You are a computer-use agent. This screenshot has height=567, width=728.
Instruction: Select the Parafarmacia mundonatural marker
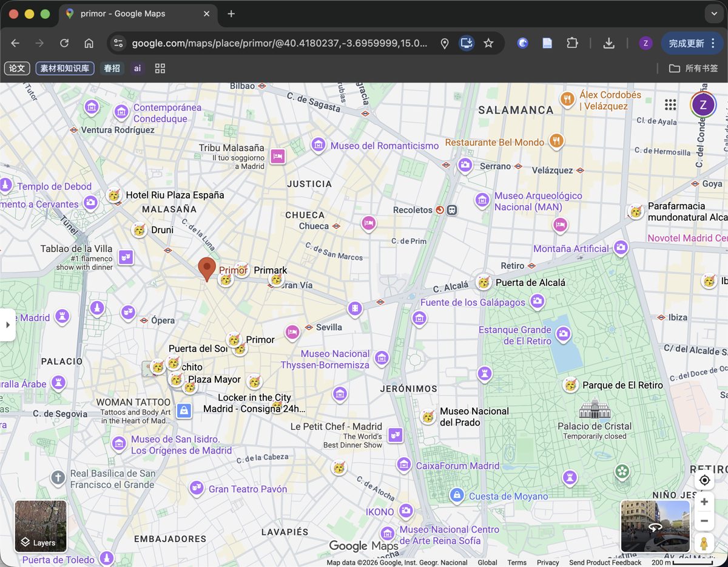pyautogui.click(x=635, y=211)
